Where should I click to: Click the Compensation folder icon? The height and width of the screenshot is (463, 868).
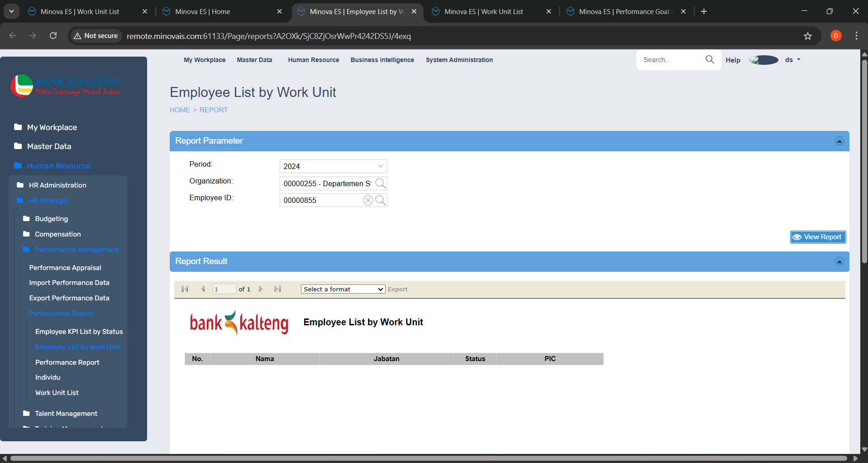[26, 234]
